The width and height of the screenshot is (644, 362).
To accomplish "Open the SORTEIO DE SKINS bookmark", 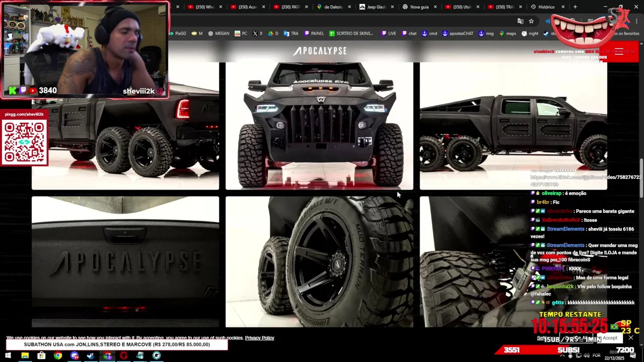I will [x=351, y=34].
